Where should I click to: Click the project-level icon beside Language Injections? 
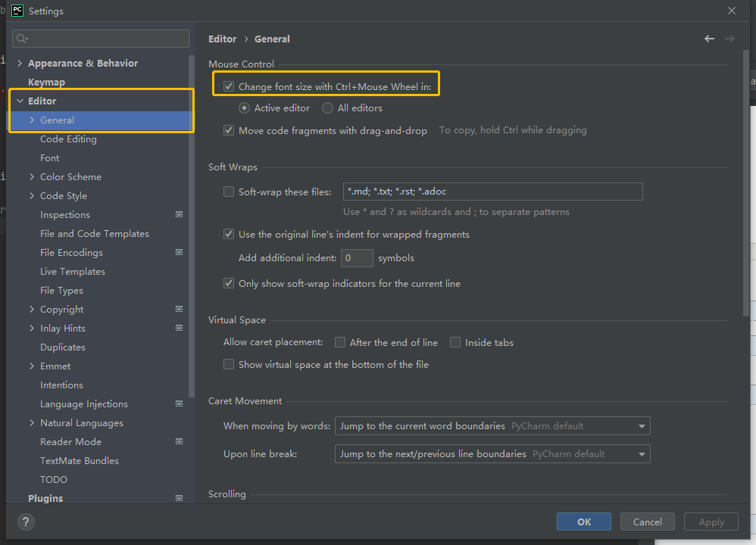[x=180, y=404]
